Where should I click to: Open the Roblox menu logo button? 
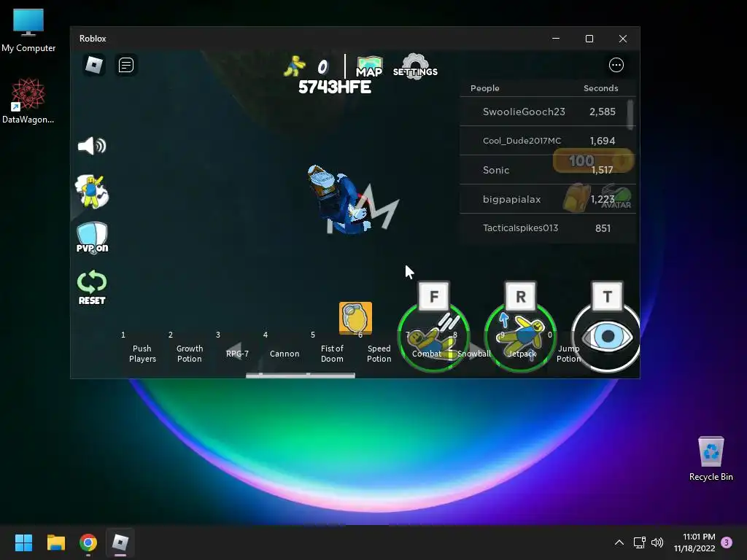[94, 65]
